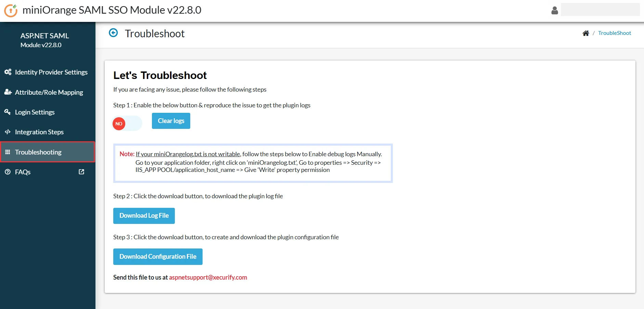The height and width of the screenshot is (309, 644).
Task: Click the Login Settings key icon
Action: pos(8,112)
